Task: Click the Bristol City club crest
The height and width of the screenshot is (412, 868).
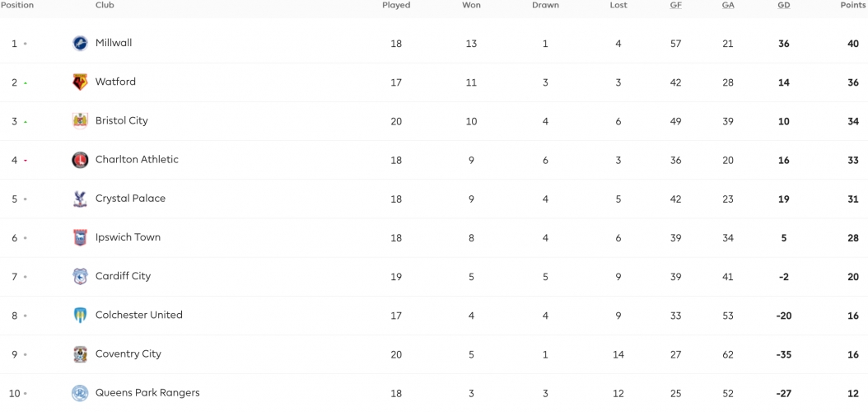Action: pyautogui.click(x=80, y=121)
